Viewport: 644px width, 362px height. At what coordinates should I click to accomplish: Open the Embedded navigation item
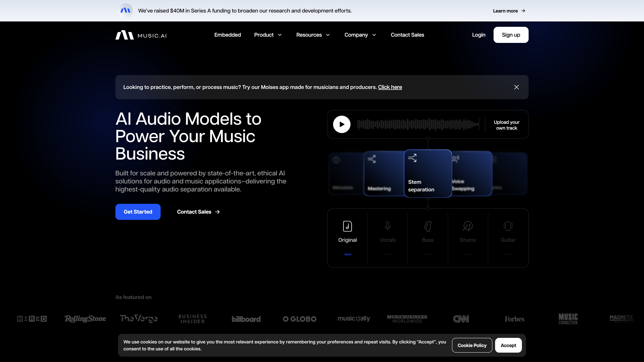point(227,35)
